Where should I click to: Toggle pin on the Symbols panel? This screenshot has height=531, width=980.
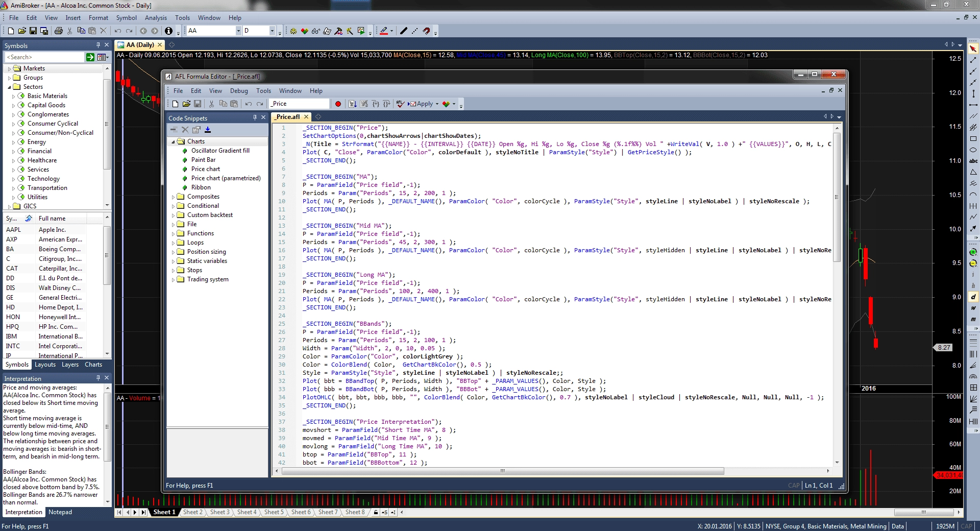coord(98,45)
